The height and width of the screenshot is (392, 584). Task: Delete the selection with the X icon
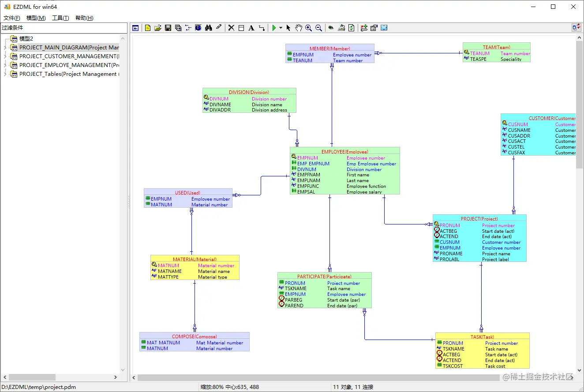pos(231,28)
